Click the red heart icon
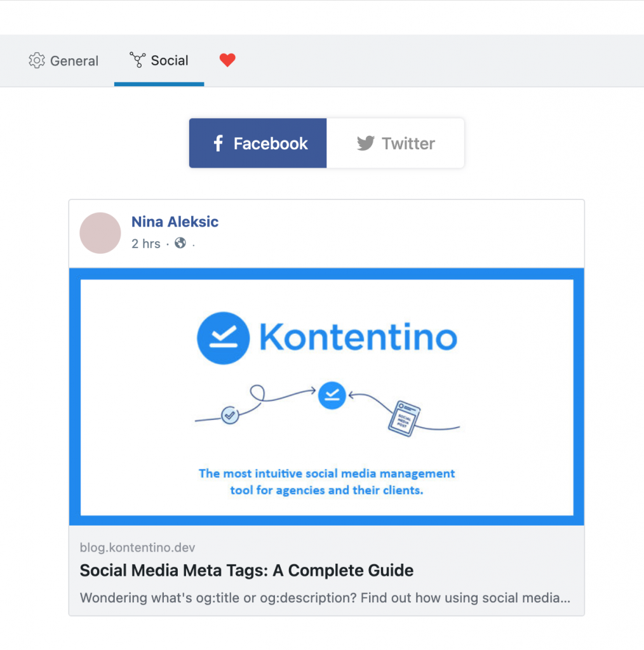644x650 pixels. pyautogui.click(x=227, y=60)
